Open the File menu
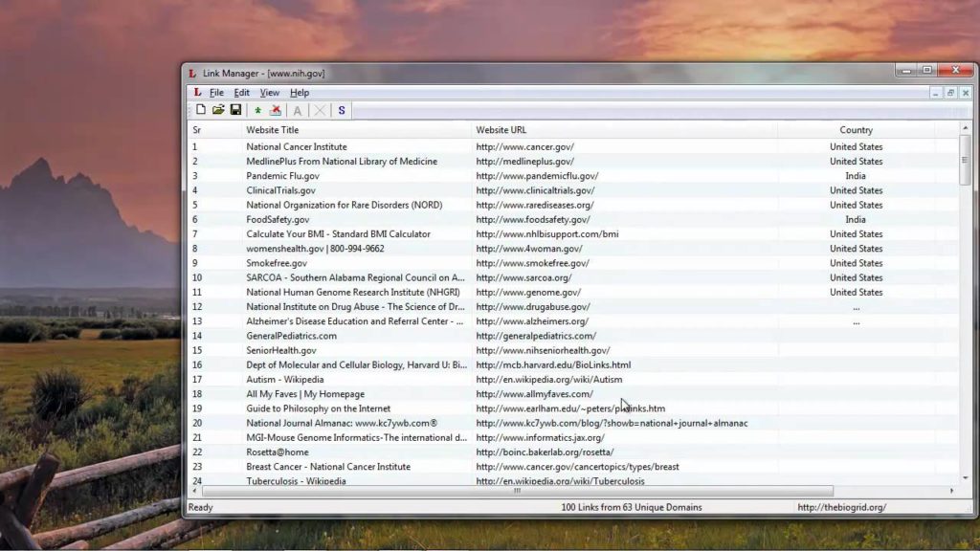 216,93
